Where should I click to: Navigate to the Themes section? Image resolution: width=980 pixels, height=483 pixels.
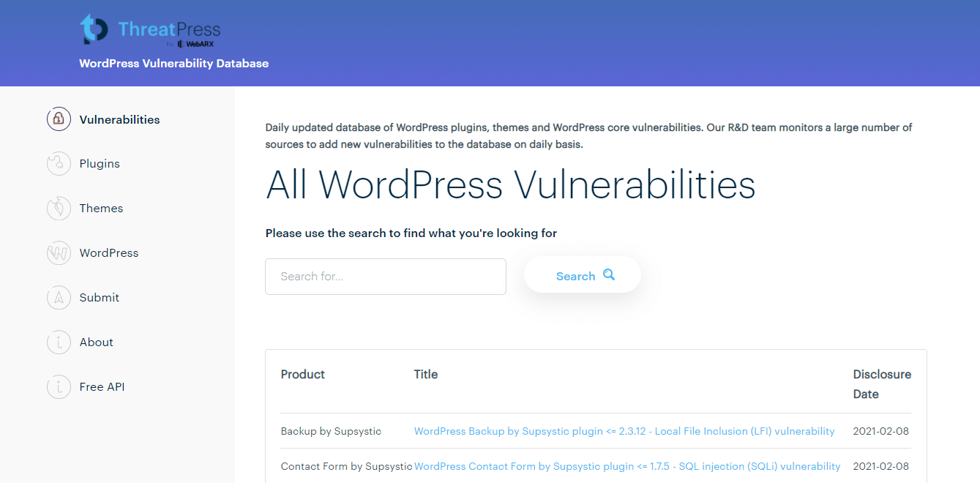click(101, 208)
